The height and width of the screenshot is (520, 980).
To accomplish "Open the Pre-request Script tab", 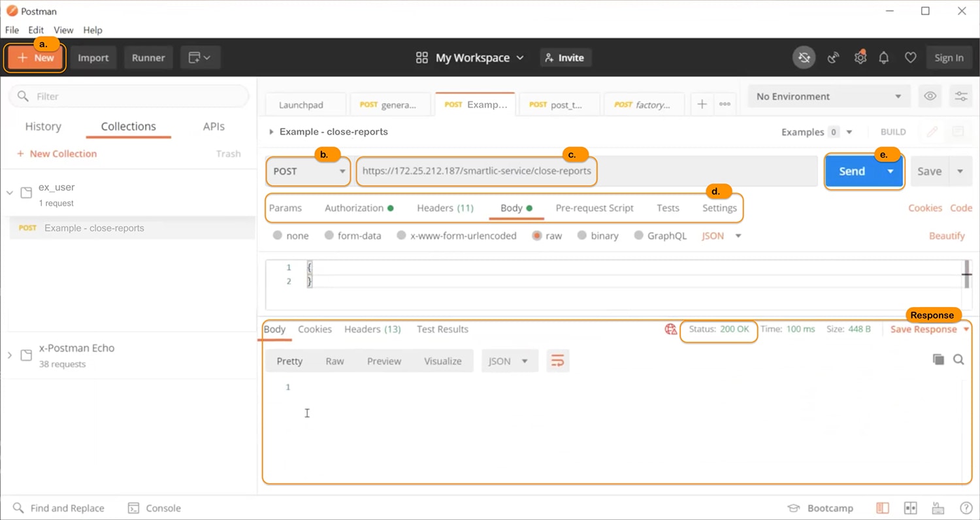I will point(595,208).
